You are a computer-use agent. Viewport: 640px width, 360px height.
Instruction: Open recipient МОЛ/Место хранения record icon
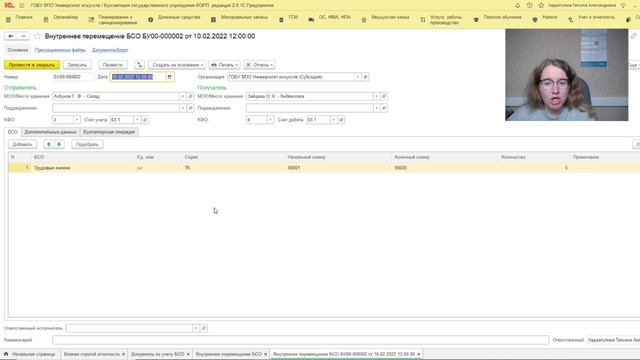click(x=384, y=96)
